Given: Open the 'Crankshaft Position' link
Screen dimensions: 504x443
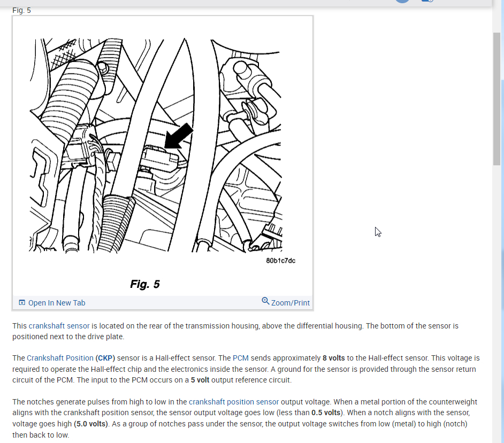Looking at the screenshot, I should (60, 358).
